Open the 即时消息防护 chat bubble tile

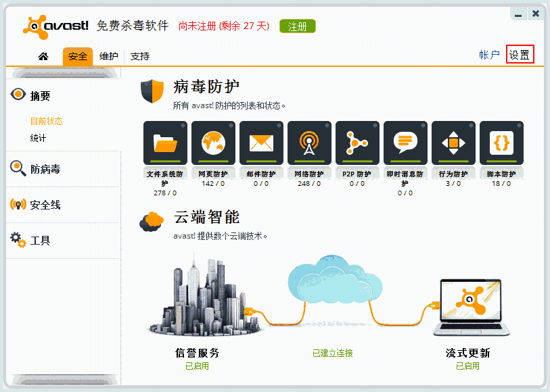coord(405,143)
